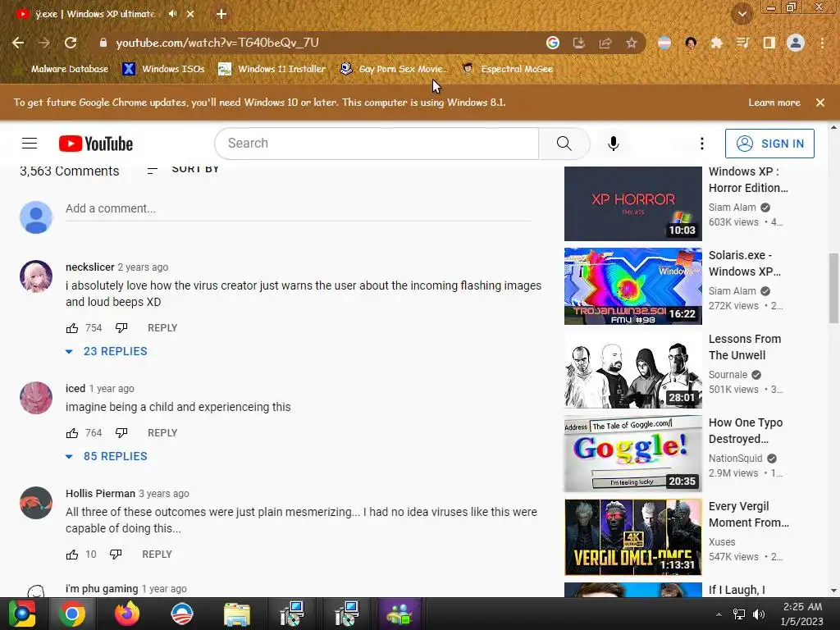Image resolution: width=840 pixels, height=630 pixels.
Task: Go to YouTube home via logo
Action: pyautogui.click(x=96, y=144)
